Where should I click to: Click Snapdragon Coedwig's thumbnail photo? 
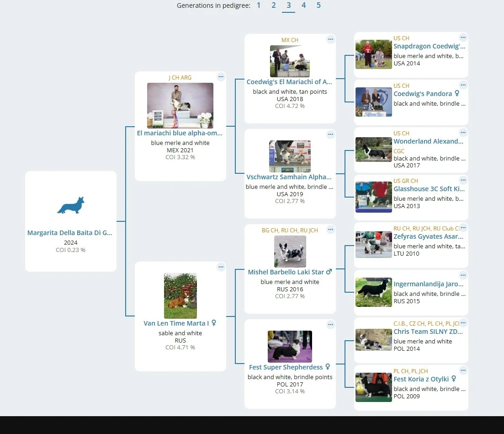click(373, 54)
